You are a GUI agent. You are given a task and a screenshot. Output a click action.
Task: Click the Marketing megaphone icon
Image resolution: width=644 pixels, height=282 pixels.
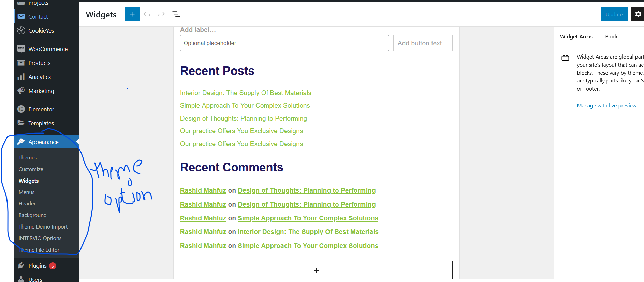(x=21, y=91)
